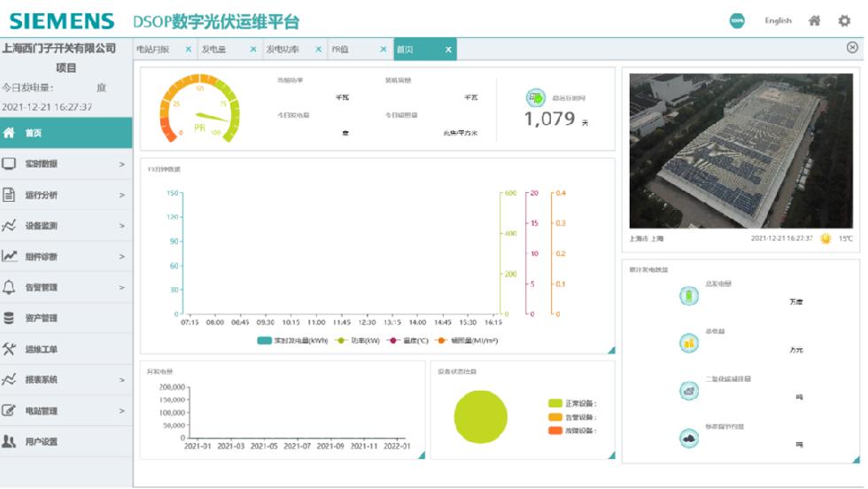Switch language via the English link
The height and width of the screenshot is (489, 868).
(x=778, y=21)
